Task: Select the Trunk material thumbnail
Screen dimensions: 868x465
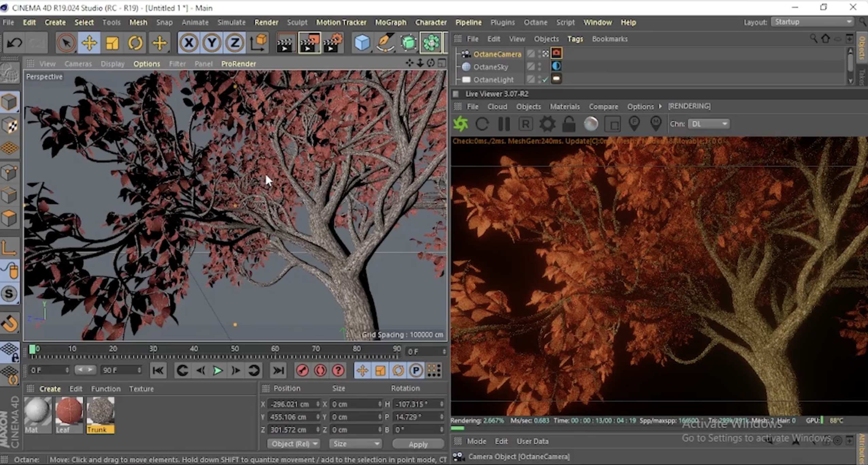Action: [100, 413]
